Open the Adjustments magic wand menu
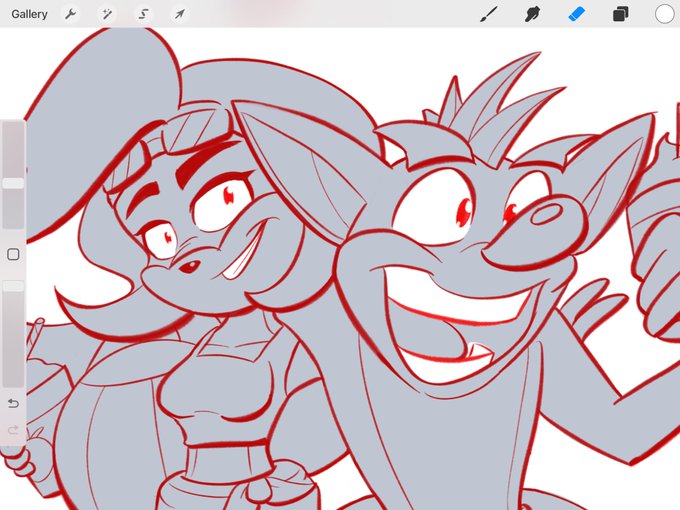 107,14
